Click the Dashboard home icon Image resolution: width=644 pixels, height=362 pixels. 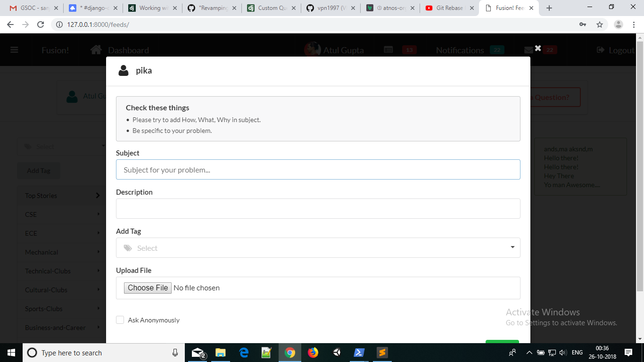[96, 49]
